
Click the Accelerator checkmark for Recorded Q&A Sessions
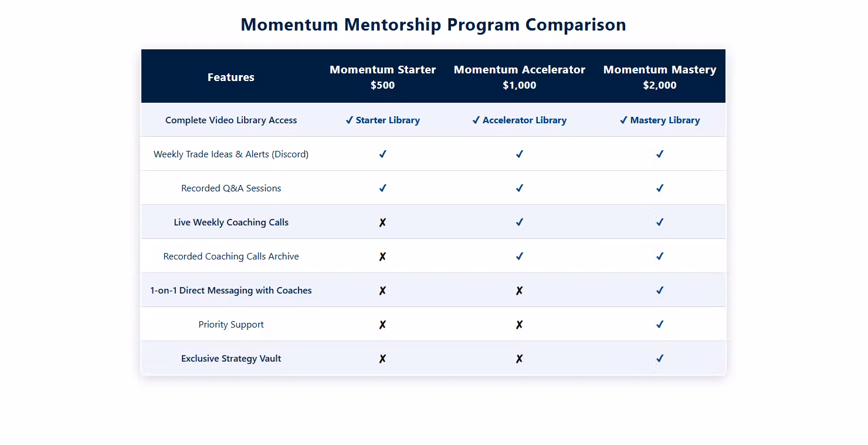(519, 188)
